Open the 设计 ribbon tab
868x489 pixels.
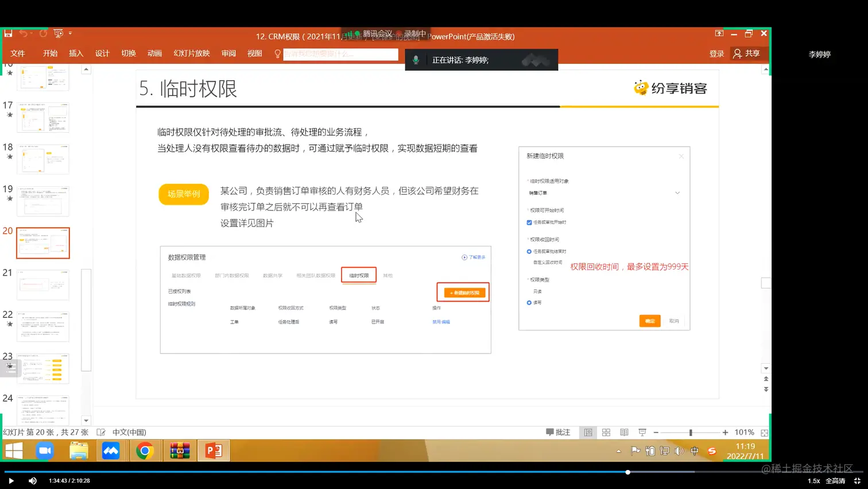(102, 53)
